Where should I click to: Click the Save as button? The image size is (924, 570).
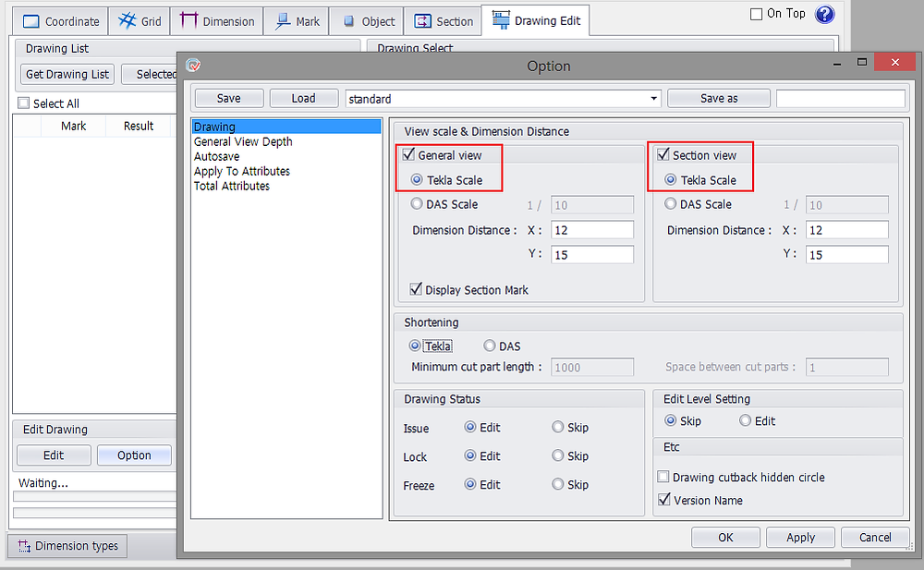click(x=718, y=99)
